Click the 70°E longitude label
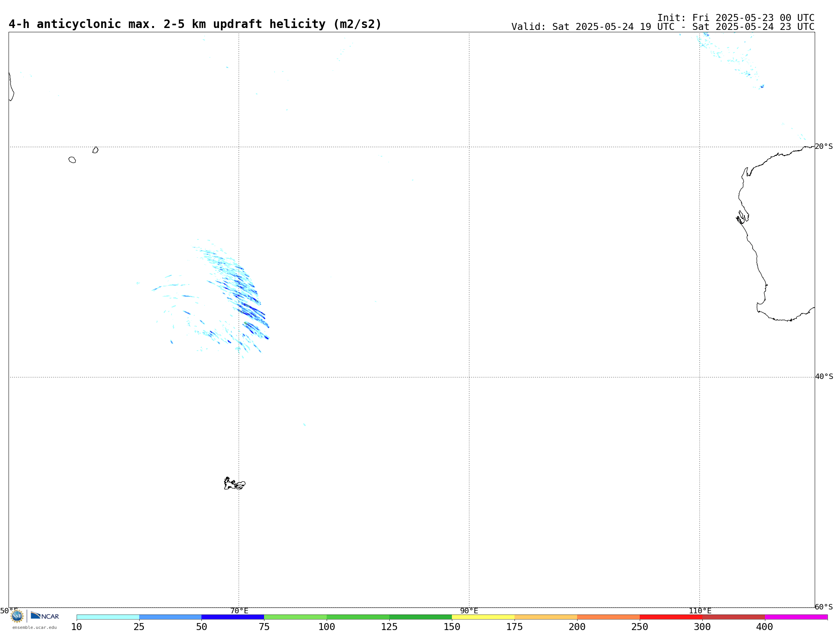 (239, 611)
